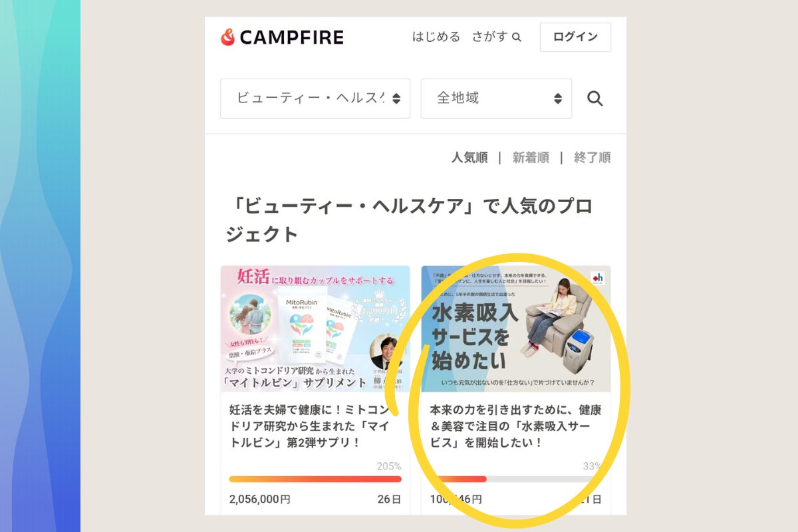This screenshot has height=532, width=798.
Task: Open the 全地域 region dropdown
Action: point(496,98)
